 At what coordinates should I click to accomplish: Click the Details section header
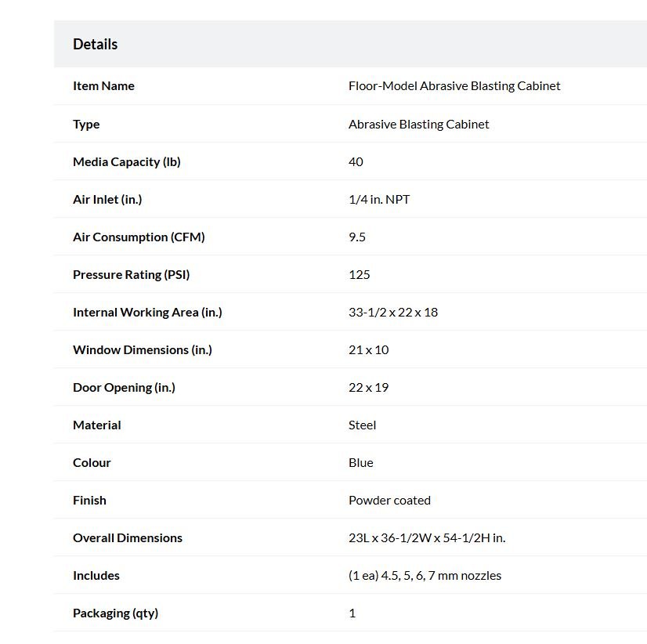click(x=95, y=44)
